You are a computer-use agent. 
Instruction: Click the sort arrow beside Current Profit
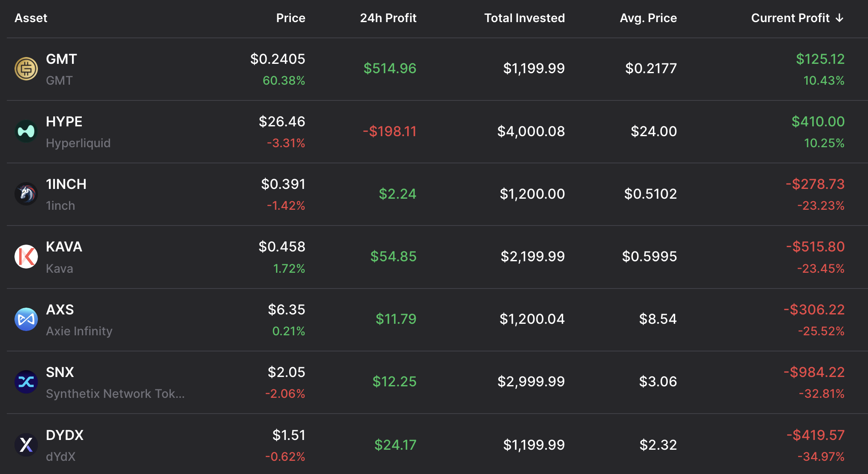tap(839, 18)
